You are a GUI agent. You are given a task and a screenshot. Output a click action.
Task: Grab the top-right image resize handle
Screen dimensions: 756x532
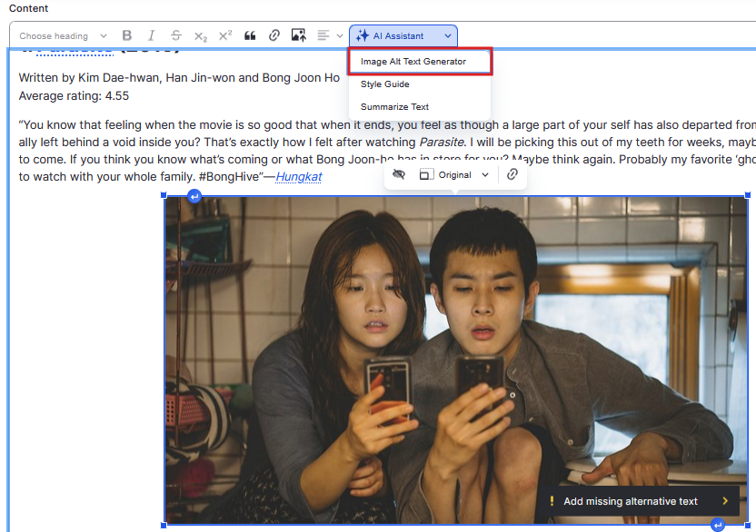point(748,195)
